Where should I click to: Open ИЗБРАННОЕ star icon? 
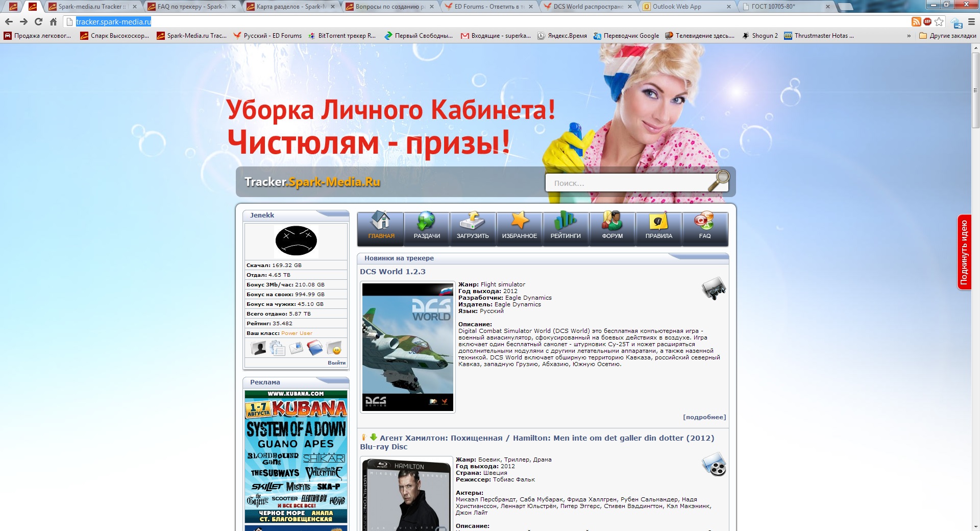[519, 221]
